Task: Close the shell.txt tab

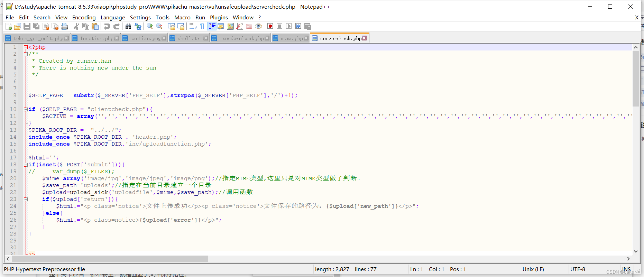Action: coord(206,38)
